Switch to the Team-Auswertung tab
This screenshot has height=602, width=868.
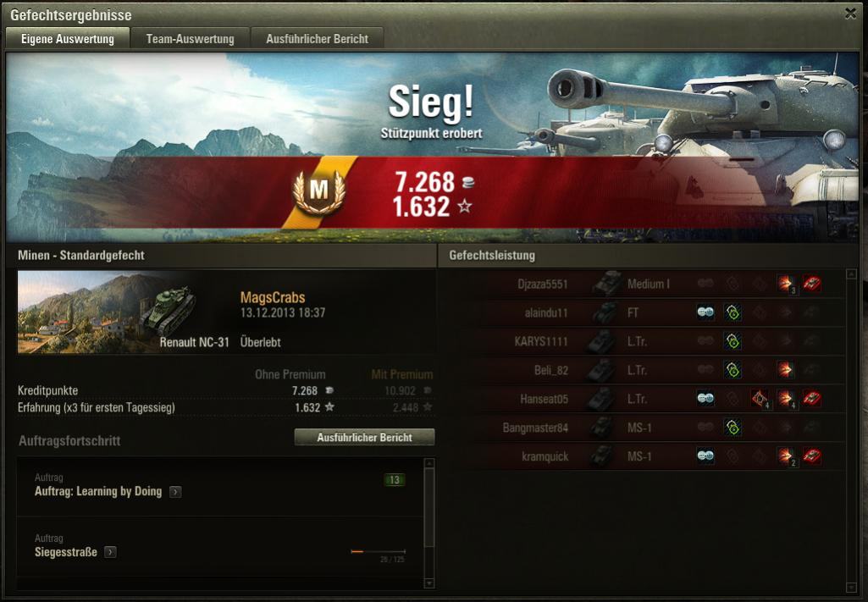pyautogui.click(x=190, y=39)
